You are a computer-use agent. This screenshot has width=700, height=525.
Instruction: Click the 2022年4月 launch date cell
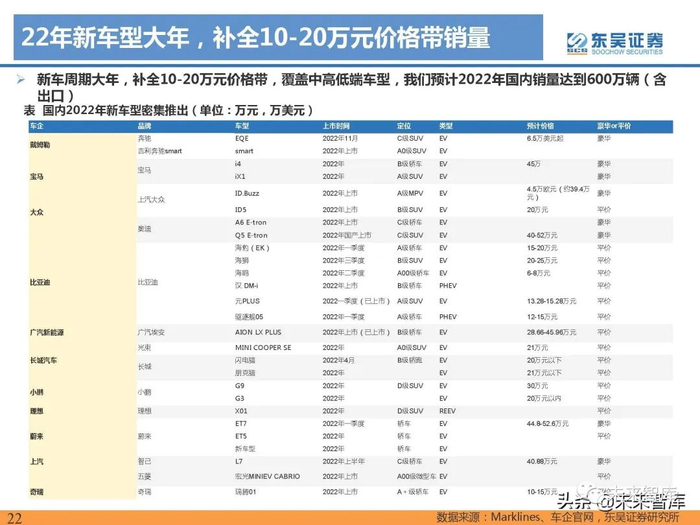[338, 360]
